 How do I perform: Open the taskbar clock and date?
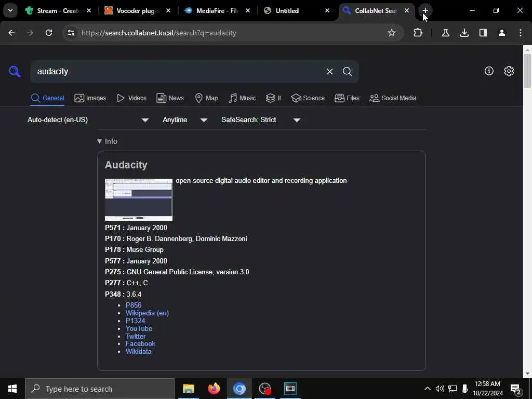[x=487, y=389]
